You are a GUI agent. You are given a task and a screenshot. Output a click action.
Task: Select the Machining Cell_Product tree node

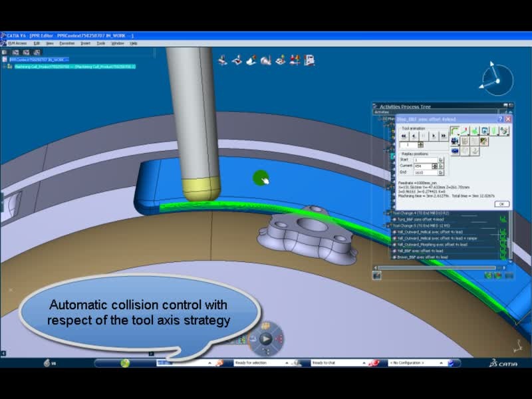click(x=75, y=66)
